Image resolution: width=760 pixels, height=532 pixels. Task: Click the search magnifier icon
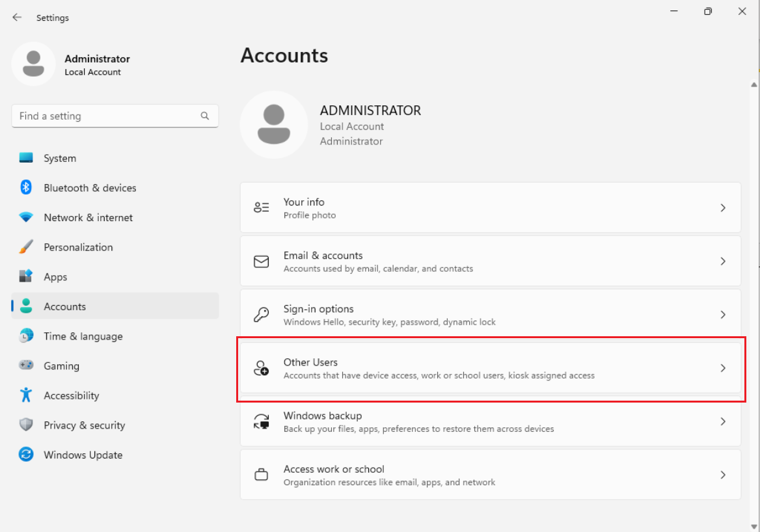click(x=205, y=116)
